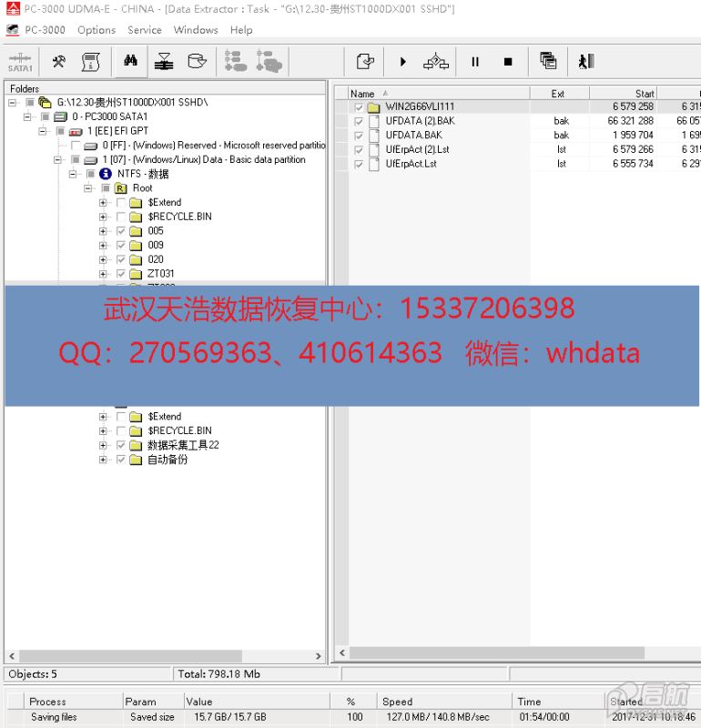Click the binoculars search icon
This screenshot has width=701, height=728.
(130, 62)
